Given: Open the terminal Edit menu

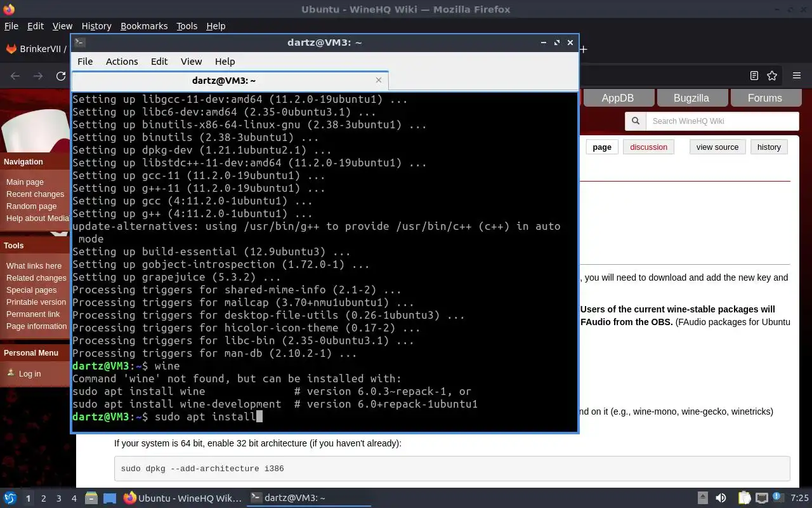Looking at the screenshot, I should coord(159,62).
